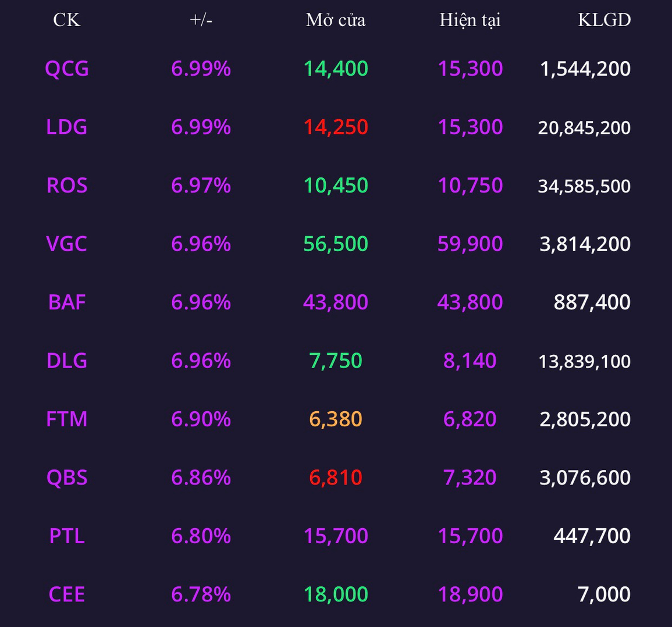672x627 pixels.
Task: Click the QCG stock ticker
Action: [67, 69]
